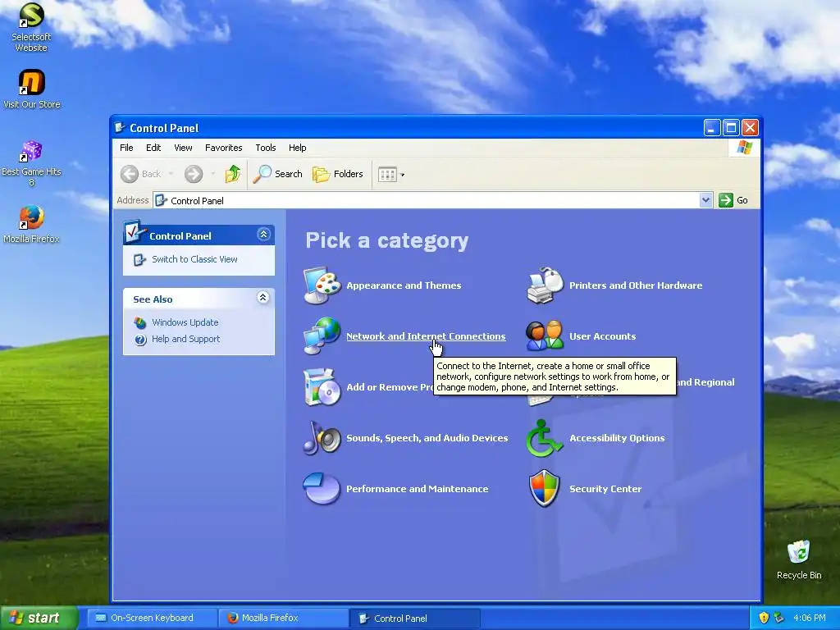
Task: Expand the Address bar dropdown arrow
Action: 705,200
